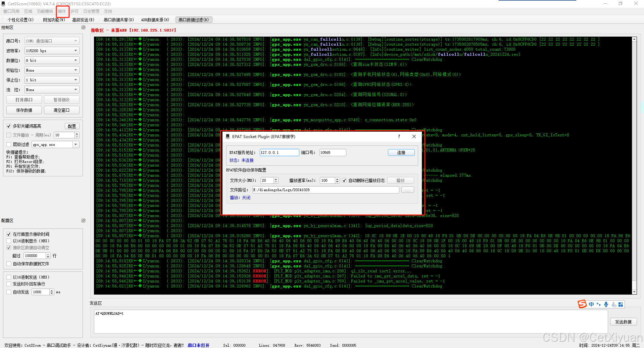Open Sogou toolbox grid icon
Image resolution: width=644 pixels, height=348 pixels.
point(621,304)
